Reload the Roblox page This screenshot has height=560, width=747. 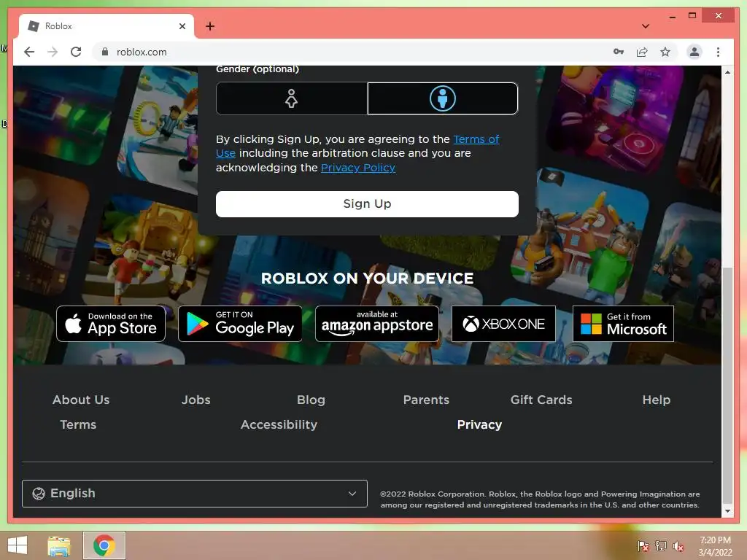pyautogui.click(x=76, y=52)
